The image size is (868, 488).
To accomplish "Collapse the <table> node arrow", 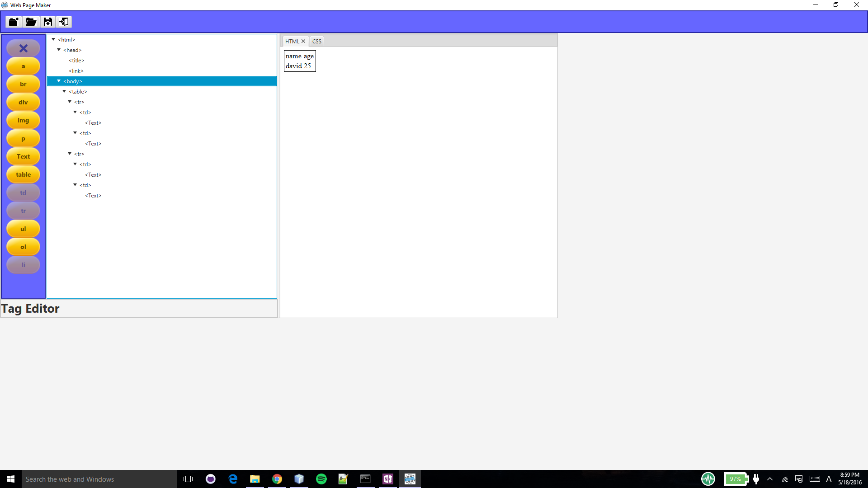I will (x=64, y=92).
